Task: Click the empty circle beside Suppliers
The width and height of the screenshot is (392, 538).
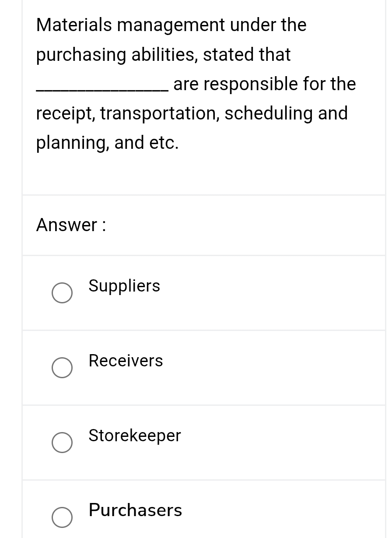Action: (62, 292)
